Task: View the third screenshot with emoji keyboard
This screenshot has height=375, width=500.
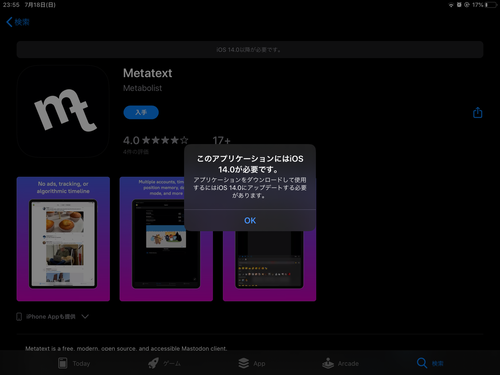Action: point(269,266)
